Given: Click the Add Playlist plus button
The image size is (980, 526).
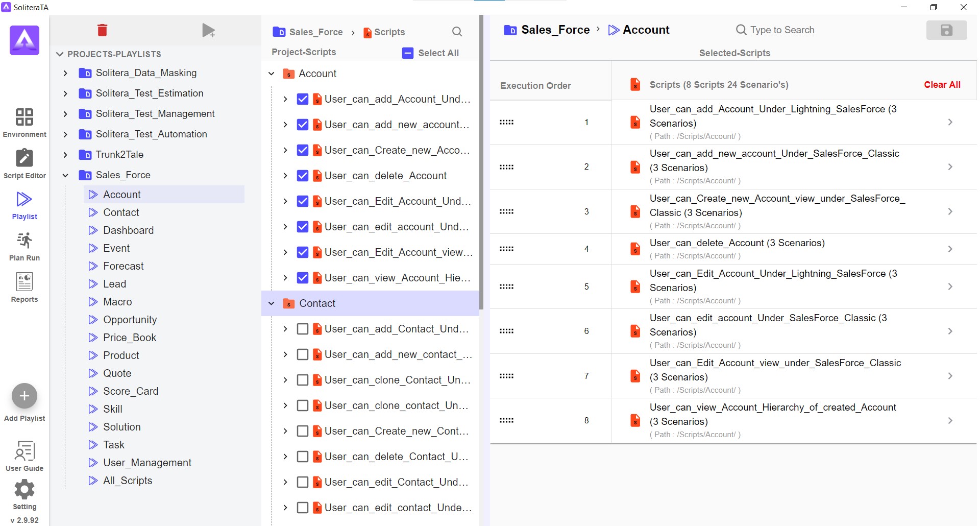Looking at the screenshot, I should [24, 396].
